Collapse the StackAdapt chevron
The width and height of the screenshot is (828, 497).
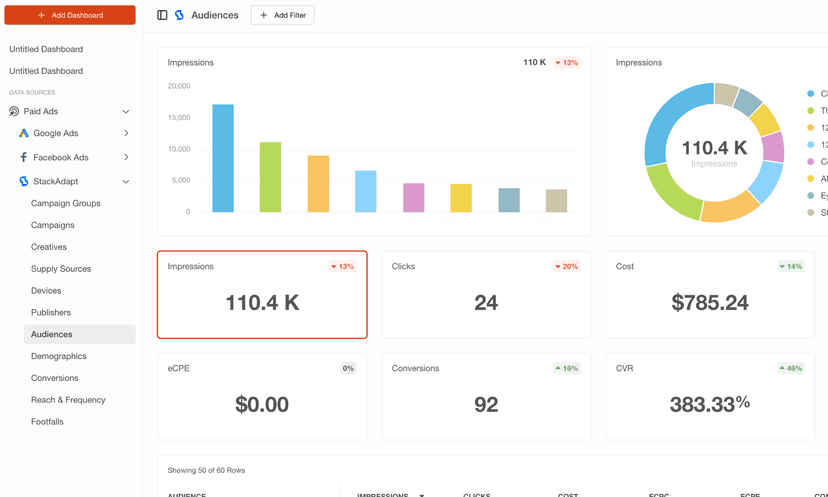126,181
